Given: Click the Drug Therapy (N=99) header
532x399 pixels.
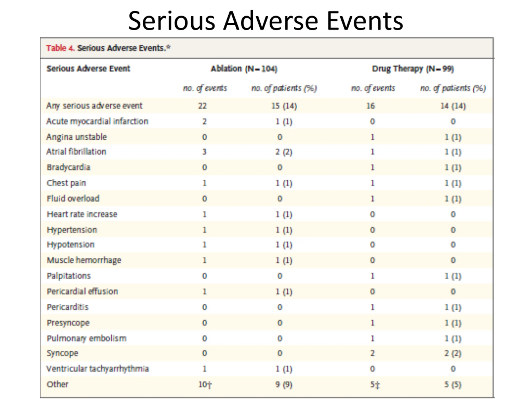Looking at the screenshot, I should (x=413, y=69).
